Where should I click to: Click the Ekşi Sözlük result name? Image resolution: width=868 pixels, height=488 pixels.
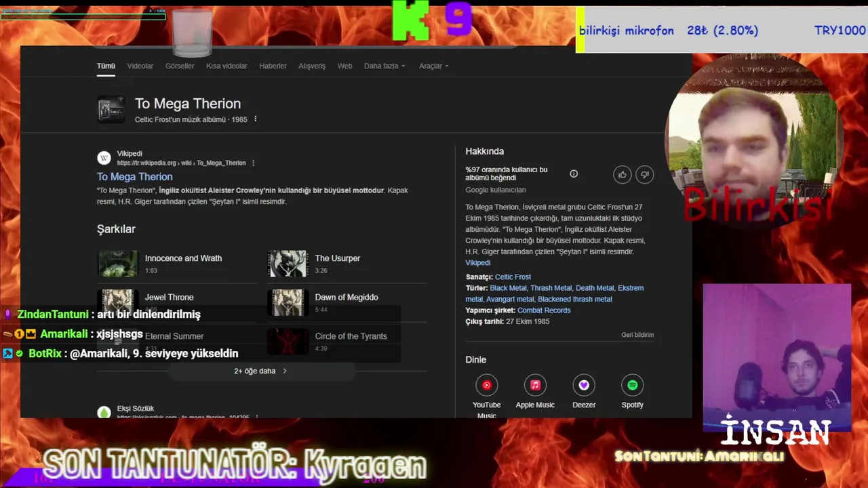point(135,409)
